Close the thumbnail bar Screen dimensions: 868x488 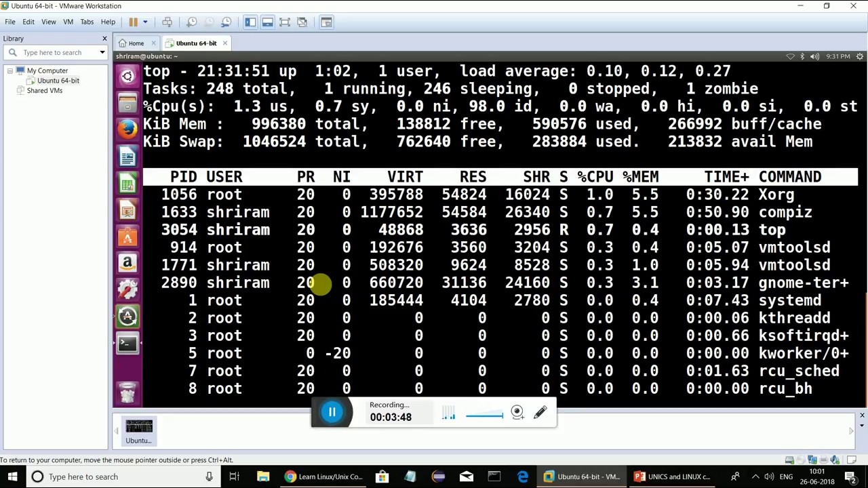[862, 415]
